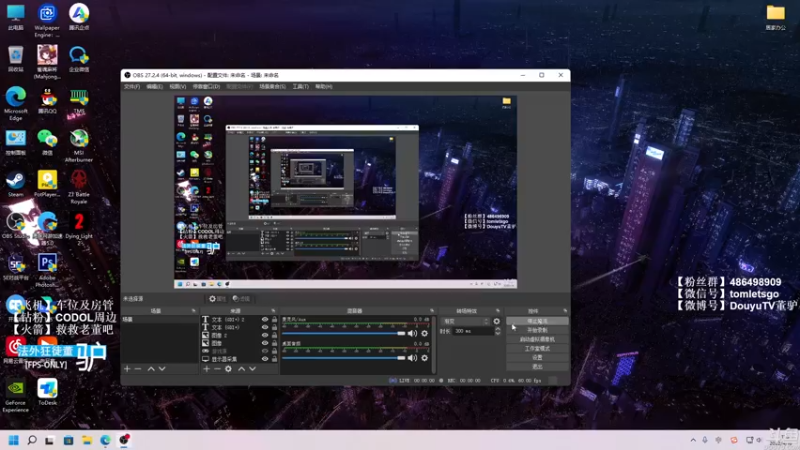Open Wallpaper Engine desktop shortcut
Viewport: 800px width, 450px height.
(x=47, y=20)
